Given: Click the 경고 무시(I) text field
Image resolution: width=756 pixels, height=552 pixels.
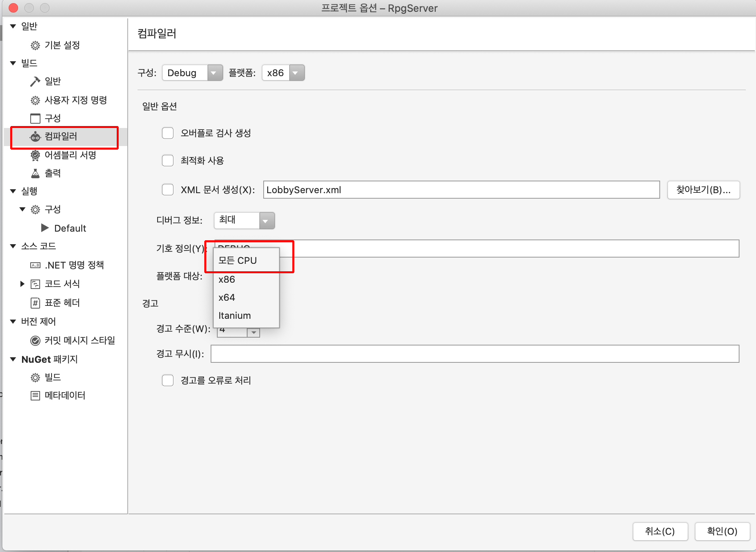Looking at the screenshot, I should click(475, 354).
